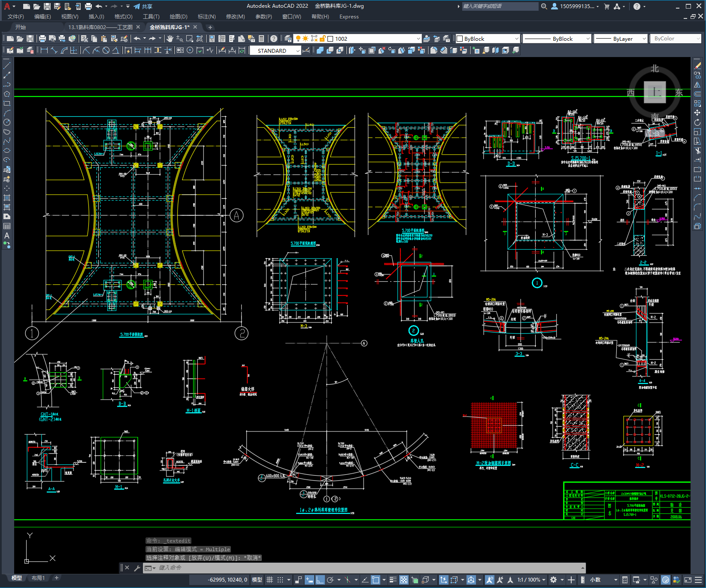The height and width of the screenshot is (588, 706).
Task: Select the Diameter dimension tool
Action: pyautogui.click(x=106, y=50)
